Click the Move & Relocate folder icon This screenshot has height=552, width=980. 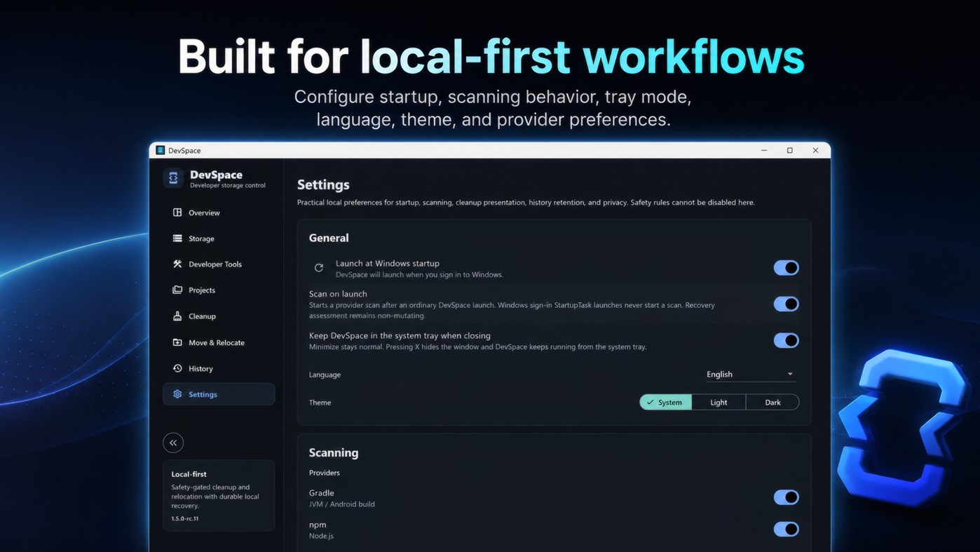point(177,342)
